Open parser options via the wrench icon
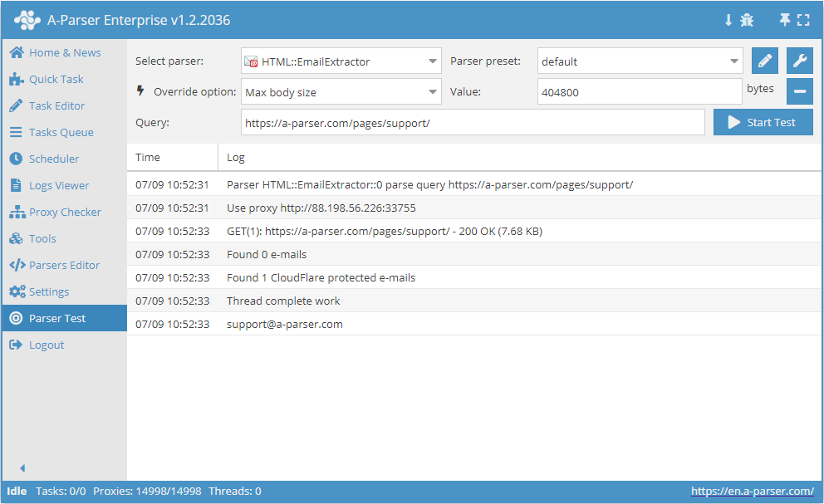Image resolution: width=824 pixels, height=504 pixels. pos(799,61)
